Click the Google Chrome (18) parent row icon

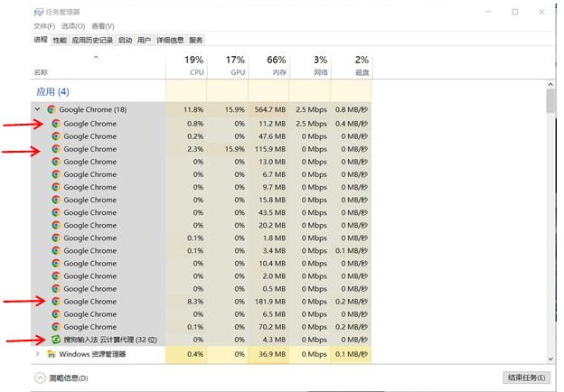[x=52, y=109]
